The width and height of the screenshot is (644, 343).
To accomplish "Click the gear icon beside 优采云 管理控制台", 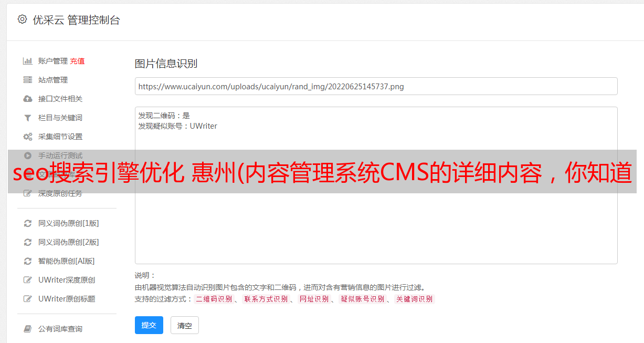I will (22, 19).
